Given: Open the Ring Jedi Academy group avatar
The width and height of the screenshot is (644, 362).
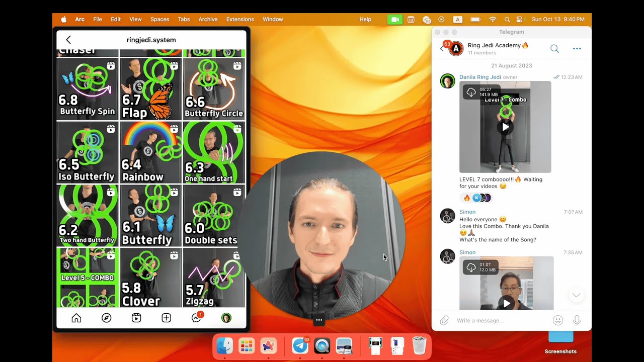Looking at the screenshot, I should pyautogui.click(x=456, y=49).
